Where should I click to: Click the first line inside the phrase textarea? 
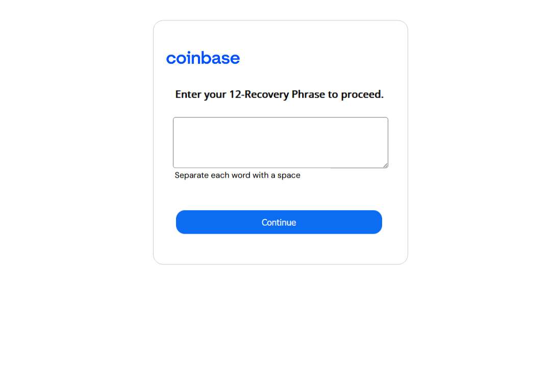281,124
